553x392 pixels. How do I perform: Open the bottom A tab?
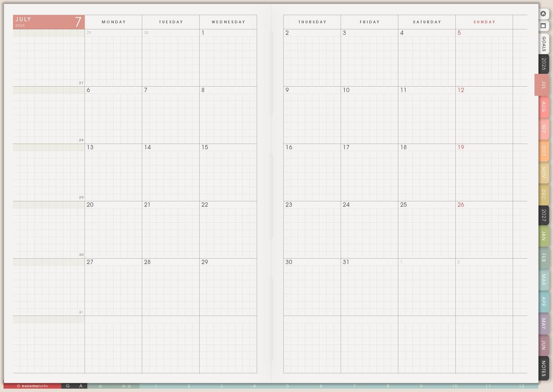point(81,386)
